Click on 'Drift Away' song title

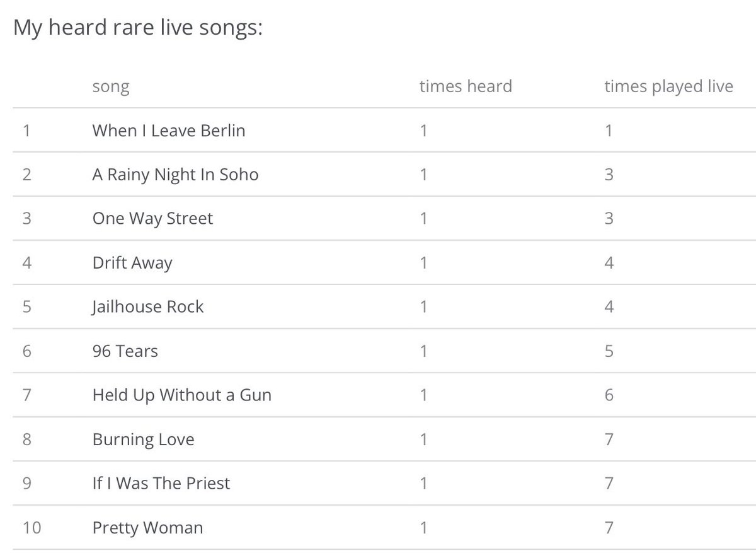pos(132,263)
